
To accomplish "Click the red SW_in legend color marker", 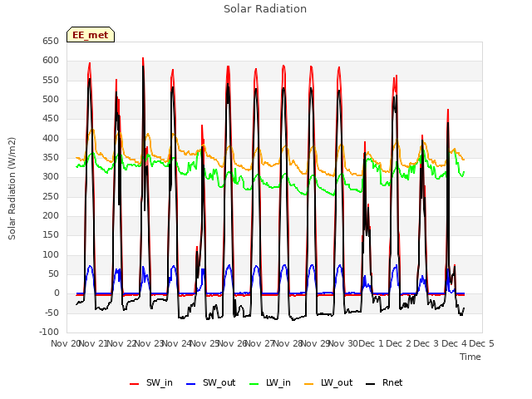I will point(135,384).
